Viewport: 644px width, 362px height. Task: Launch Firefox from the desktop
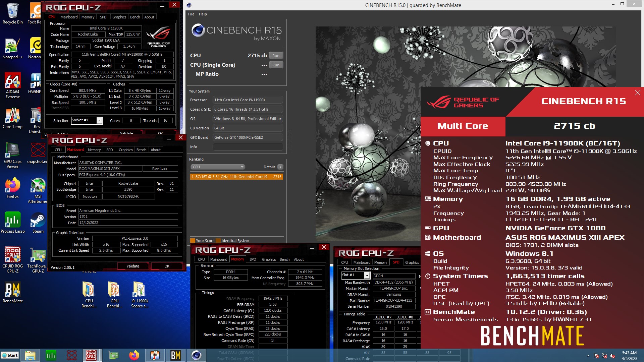[x=12, y=188]
